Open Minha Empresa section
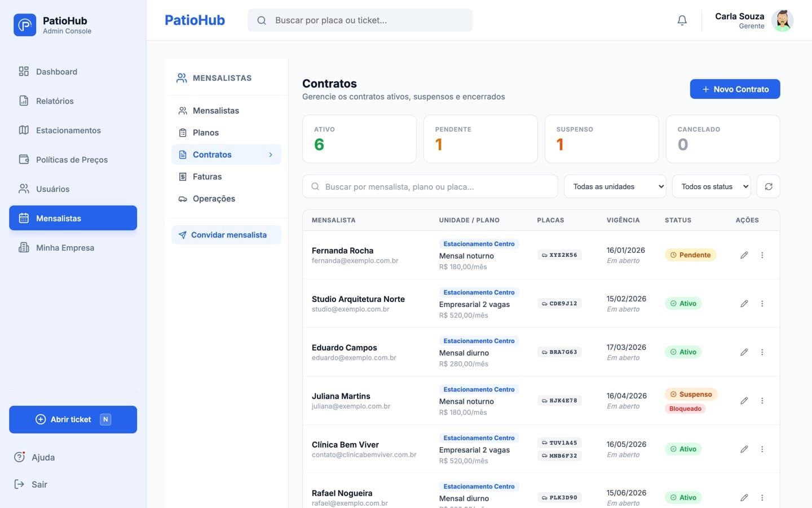The height and width of the screenshot is (508, 812). pos(73,248)
